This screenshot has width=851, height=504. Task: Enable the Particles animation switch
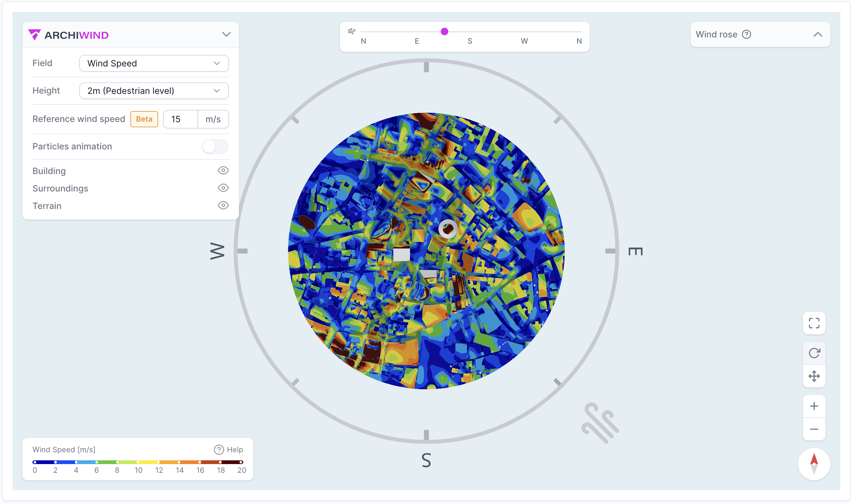(215, 147)
